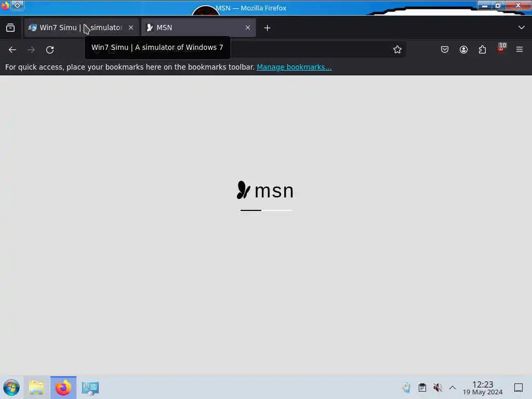Click the show desktop square icon

coord(518,388)
